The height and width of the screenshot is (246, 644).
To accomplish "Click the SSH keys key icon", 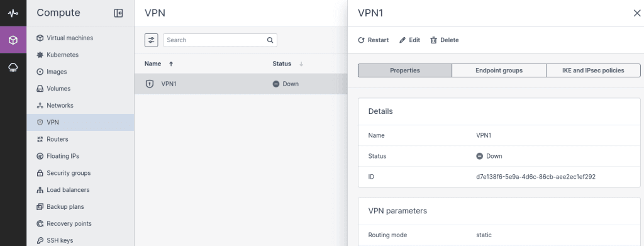I will click(x=40, y=241).
